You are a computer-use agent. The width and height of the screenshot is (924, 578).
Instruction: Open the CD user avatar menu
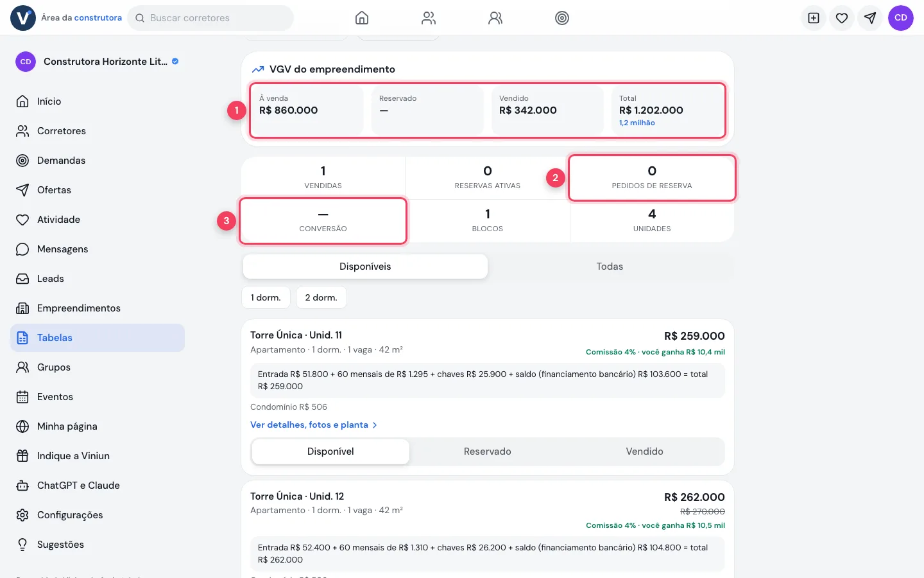point(901,18)
